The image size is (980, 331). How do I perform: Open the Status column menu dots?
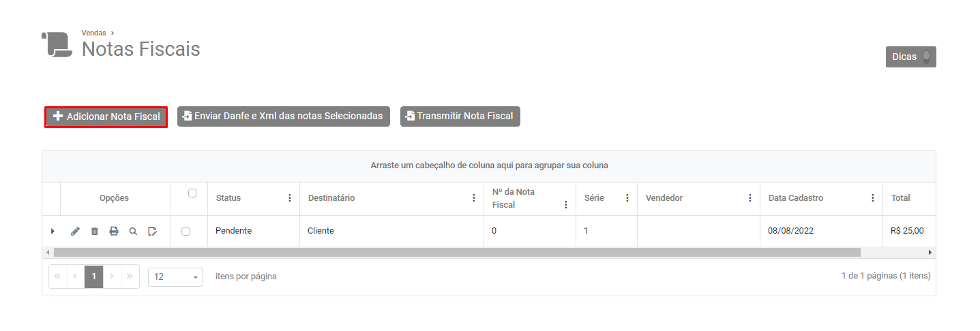click(290, 198)
